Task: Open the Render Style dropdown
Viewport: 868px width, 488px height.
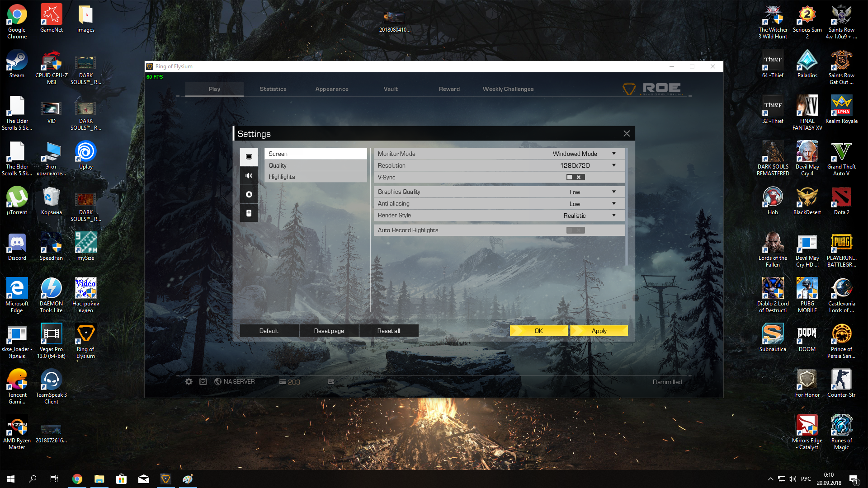Action: [x=614, y=216]
